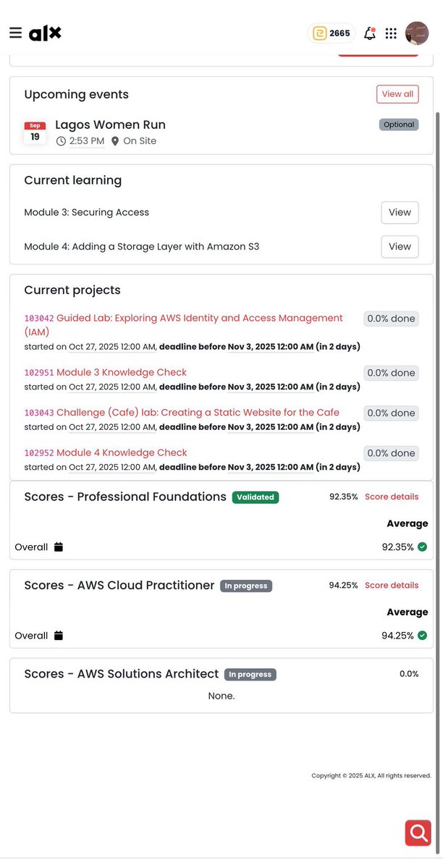Open the notifications bell
Viewport: 443px width, 868px height.
[x=369, y=33]
